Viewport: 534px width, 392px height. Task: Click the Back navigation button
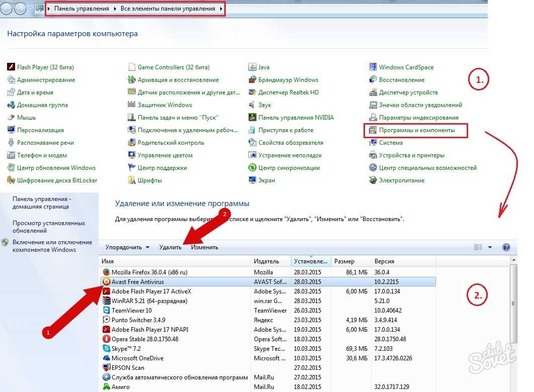[x=7, y=9]
